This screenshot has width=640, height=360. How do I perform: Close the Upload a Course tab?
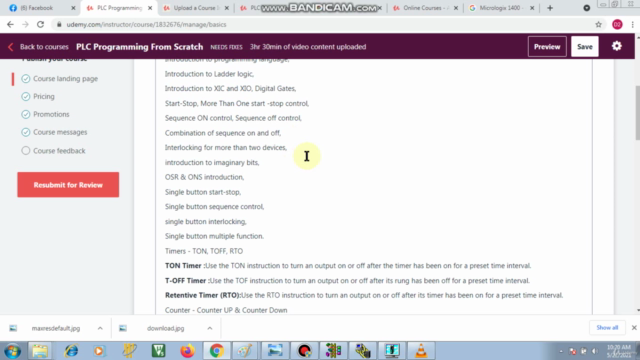[227, 8]
